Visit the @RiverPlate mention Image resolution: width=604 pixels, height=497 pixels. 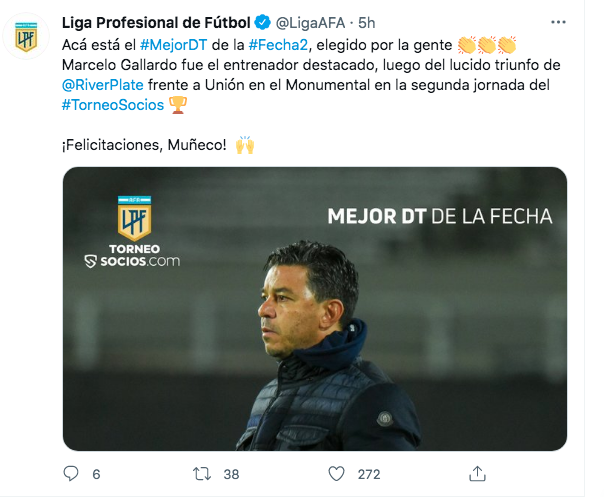pos(102,85)
